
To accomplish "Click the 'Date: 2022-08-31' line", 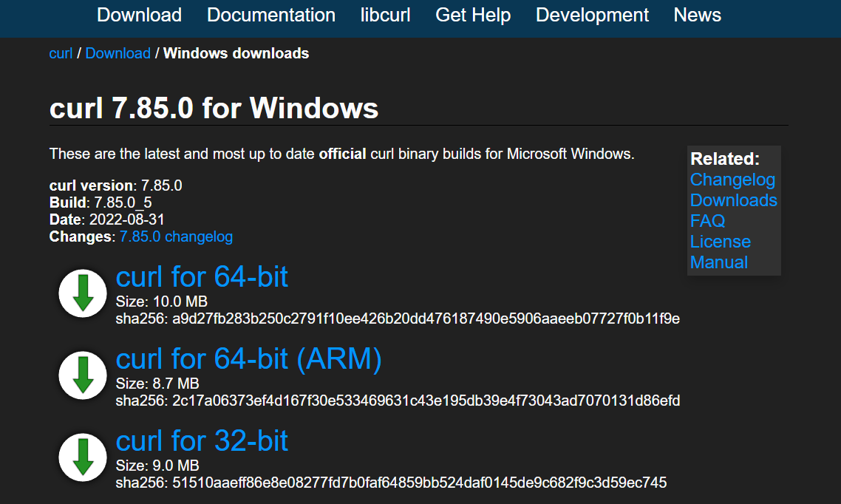I will (x=106, y=219).
